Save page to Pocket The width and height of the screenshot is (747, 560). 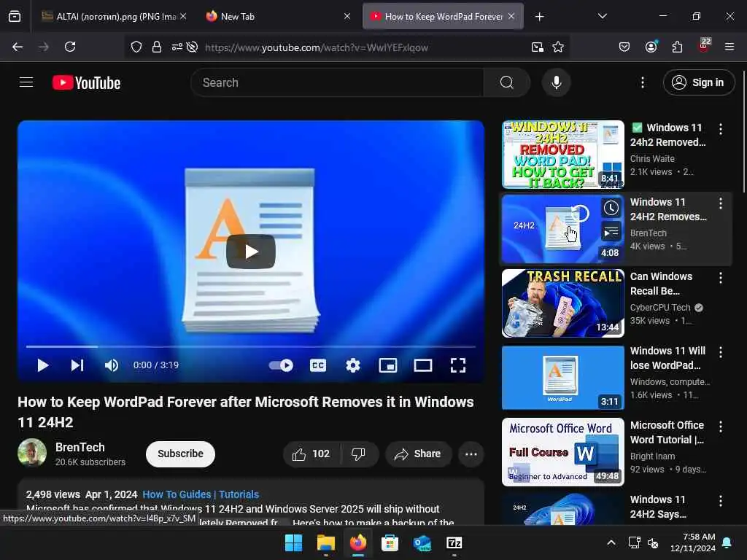[624, 47]
